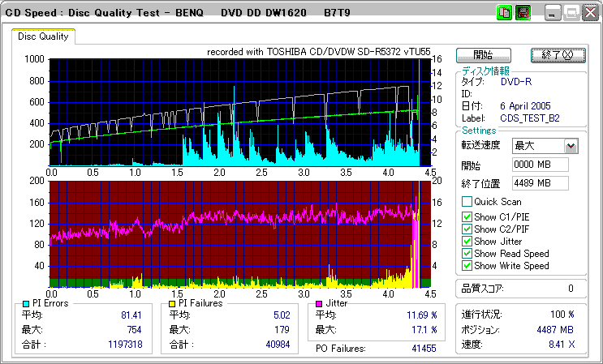Enable the Quick Scan checkbox
This screenshot has width=603, height=364.
coord(467,202)
